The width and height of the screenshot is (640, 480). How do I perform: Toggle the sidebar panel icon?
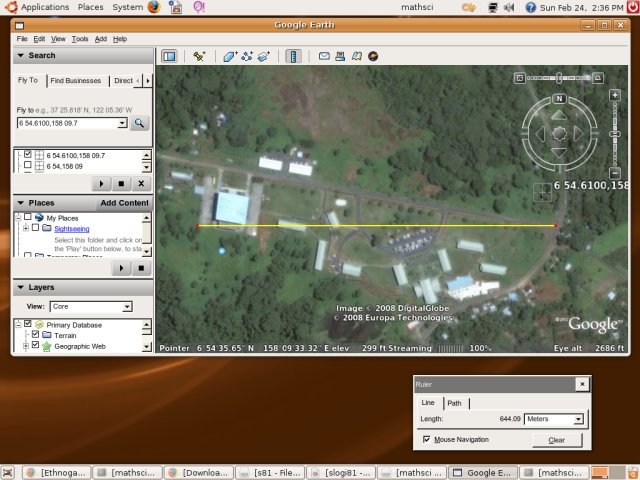[169, 56]
